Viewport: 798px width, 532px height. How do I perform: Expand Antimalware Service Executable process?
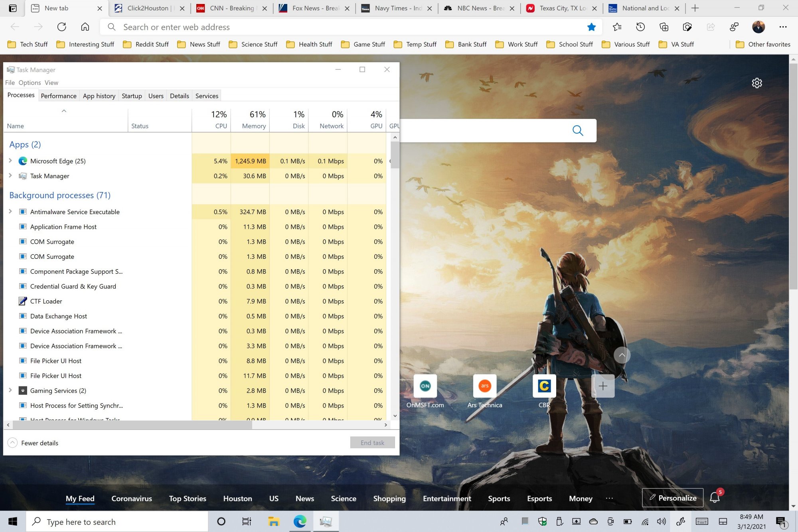coord(10,212)
